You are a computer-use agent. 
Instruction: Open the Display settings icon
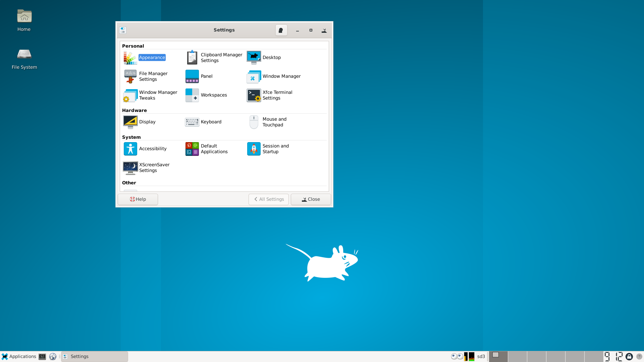point(130,122)
